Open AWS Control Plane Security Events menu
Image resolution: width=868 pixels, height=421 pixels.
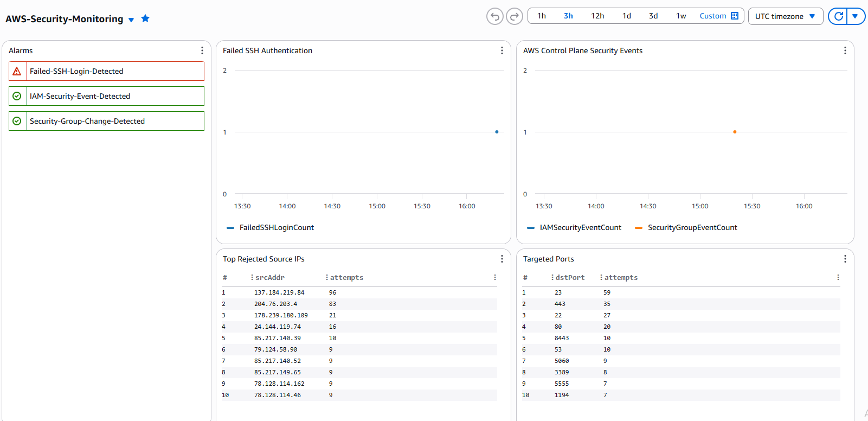(x=845, y=50)
